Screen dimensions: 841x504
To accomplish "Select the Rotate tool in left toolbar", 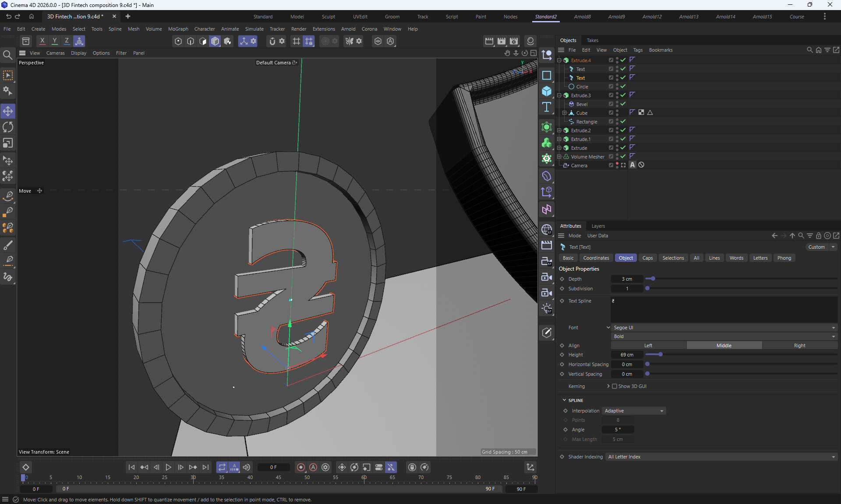I will coord(8,127).
